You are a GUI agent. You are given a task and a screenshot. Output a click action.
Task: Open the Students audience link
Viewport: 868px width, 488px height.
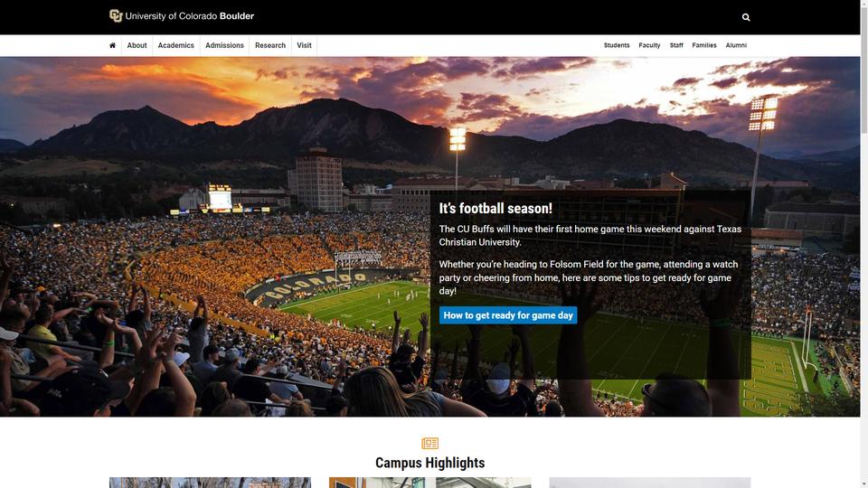coord(617,45)
